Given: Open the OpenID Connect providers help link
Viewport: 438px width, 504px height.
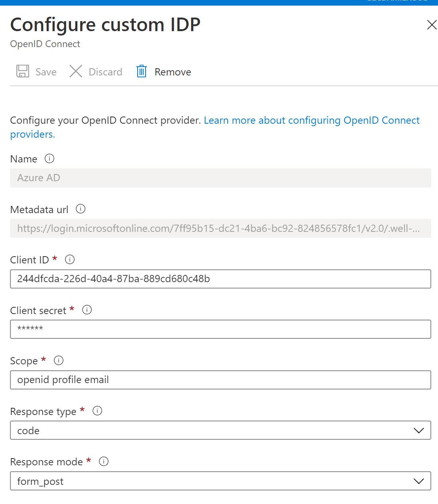Looking at the screenshot, I should pos(311,121).
